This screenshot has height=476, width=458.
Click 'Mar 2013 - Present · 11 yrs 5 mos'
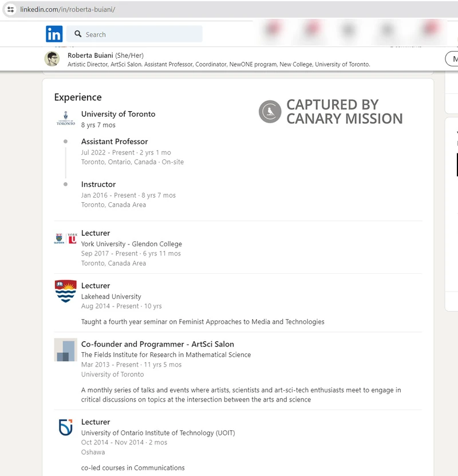click(x=131, y=364)
